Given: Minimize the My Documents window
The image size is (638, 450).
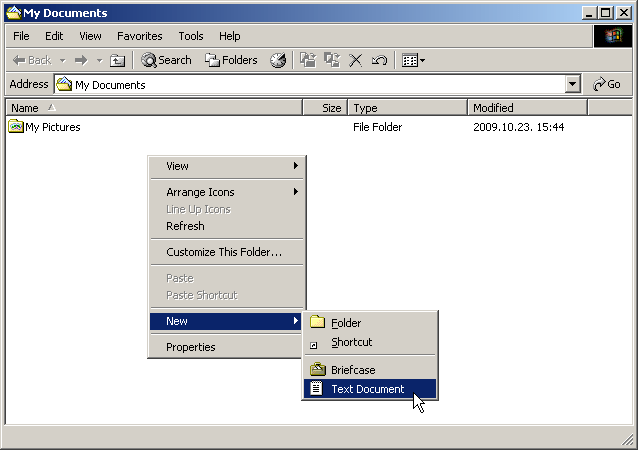Looking at the screenshot, I should (589, 13).
